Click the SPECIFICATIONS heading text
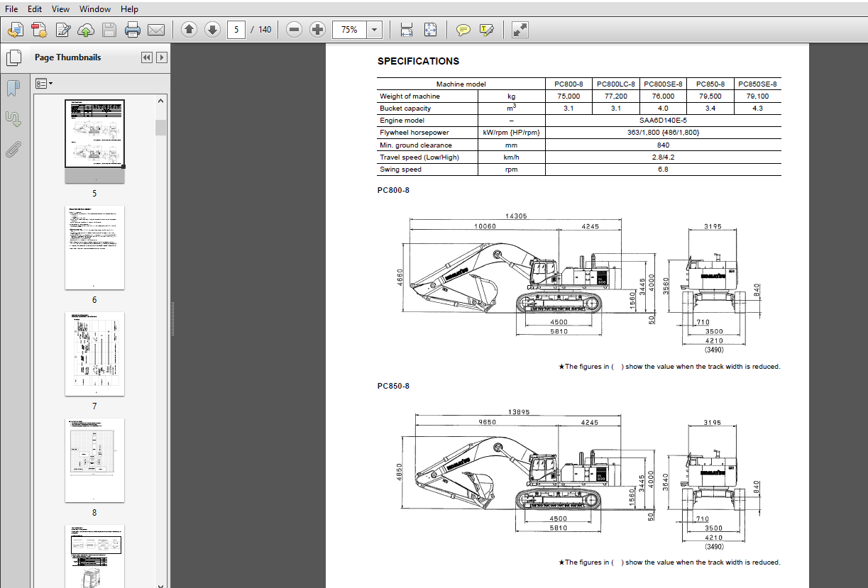868x588 pixels. [418, 61]
